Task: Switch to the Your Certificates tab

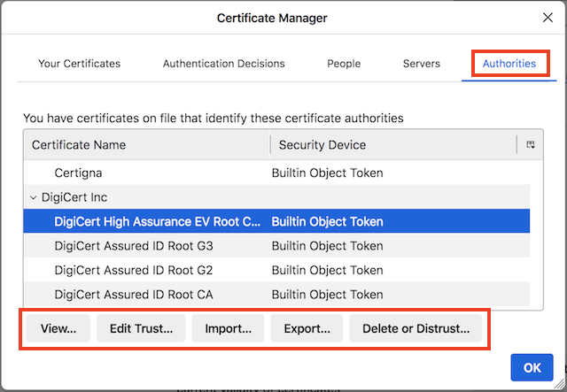Action: (x=79, y=64)
